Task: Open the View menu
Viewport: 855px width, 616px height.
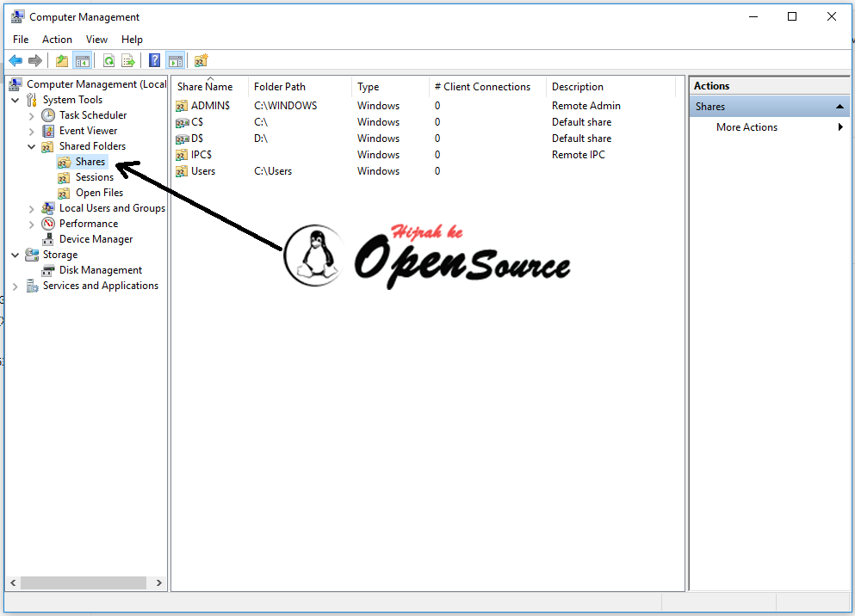Action: [x=96, y=40]
